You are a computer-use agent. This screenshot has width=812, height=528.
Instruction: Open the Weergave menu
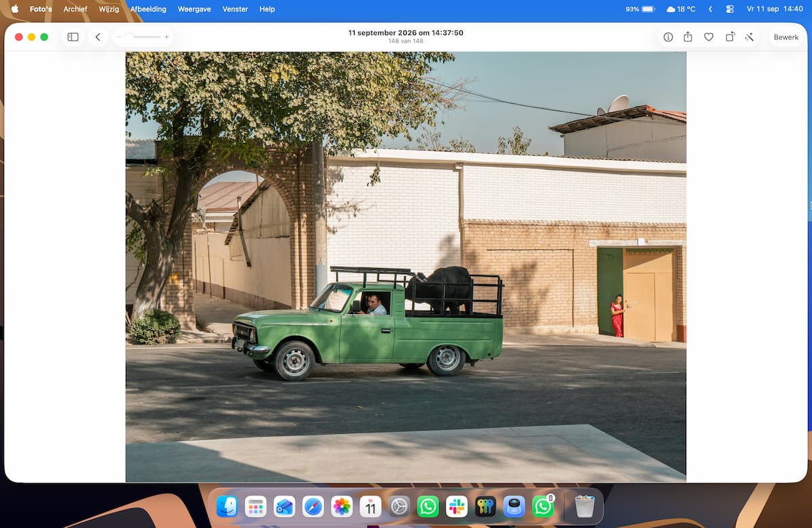tap(194, 9)
